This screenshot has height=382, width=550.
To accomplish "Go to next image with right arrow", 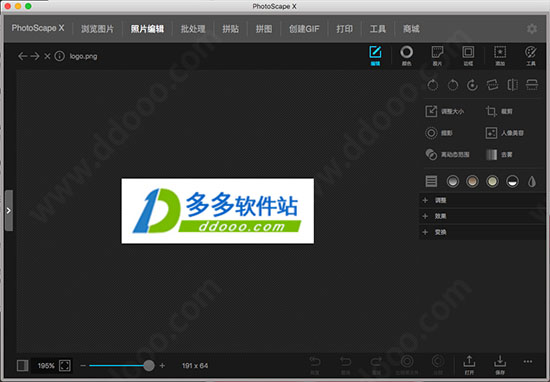I will point(35,56).
